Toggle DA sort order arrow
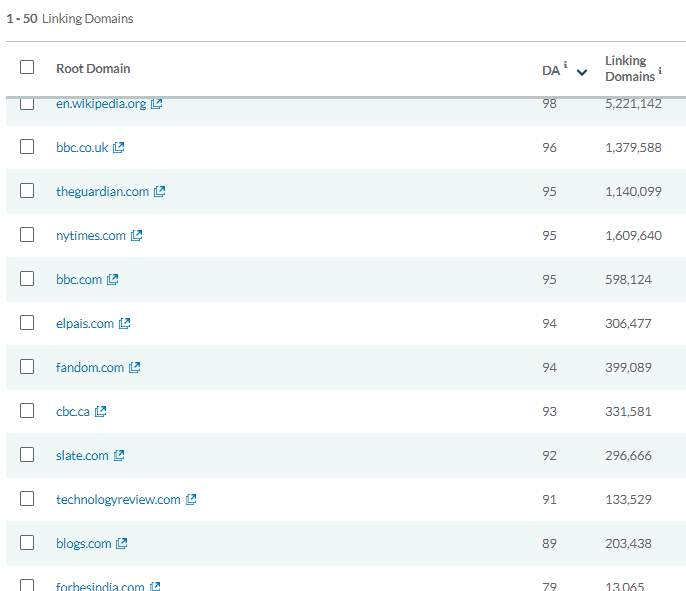This screenshot has width=686, height=591. coord(581,72)
